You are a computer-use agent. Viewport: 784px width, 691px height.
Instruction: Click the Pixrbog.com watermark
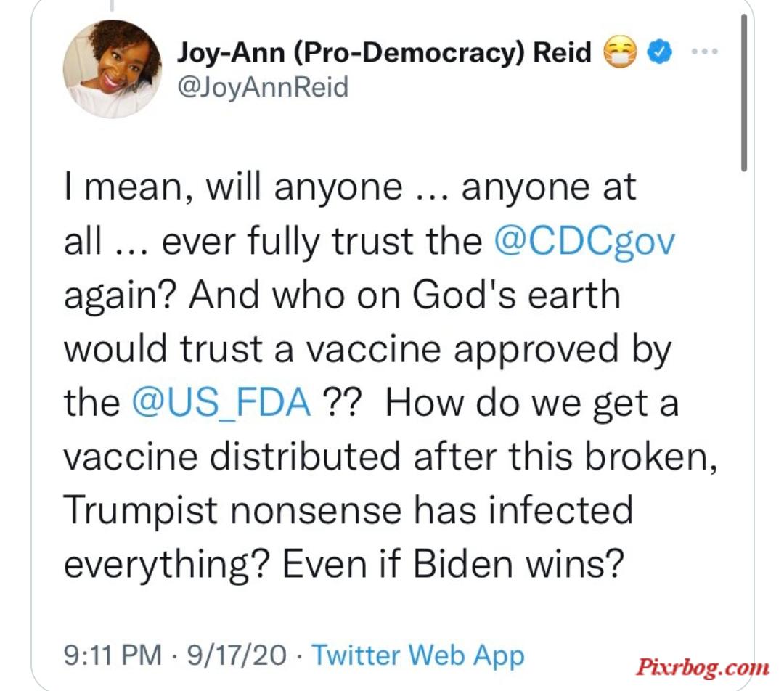click(703, 668)
